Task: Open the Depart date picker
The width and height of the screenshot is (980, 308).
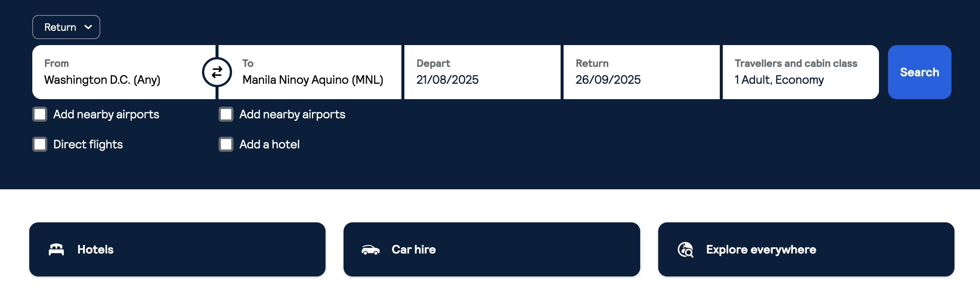Action: (x=482, y=72)
